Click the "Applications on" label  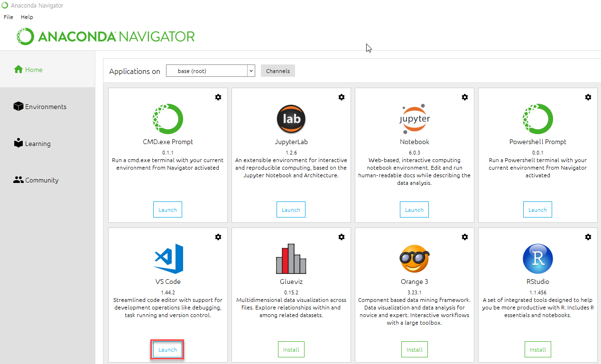(x=135, y=72)
